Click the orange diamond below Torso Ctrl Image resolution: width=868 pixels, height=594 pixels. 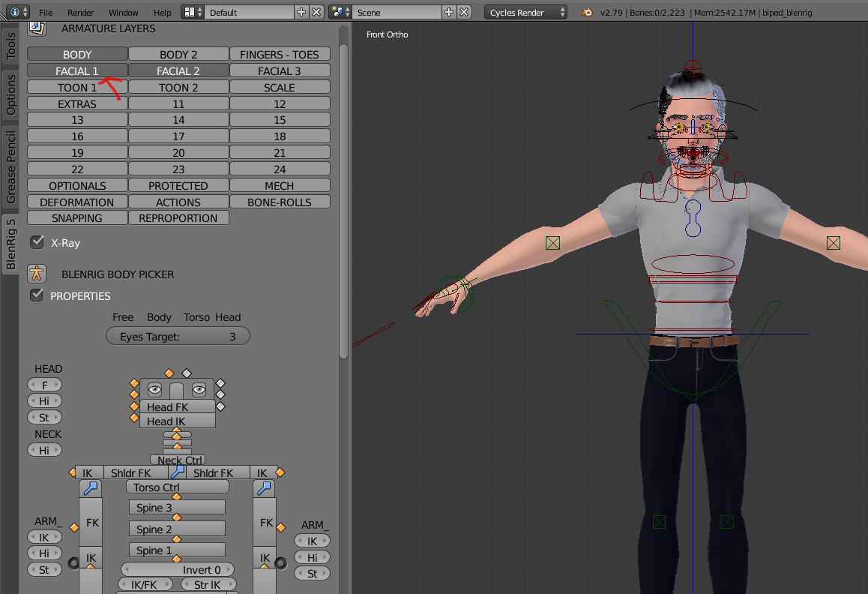[x=177, y=496]
